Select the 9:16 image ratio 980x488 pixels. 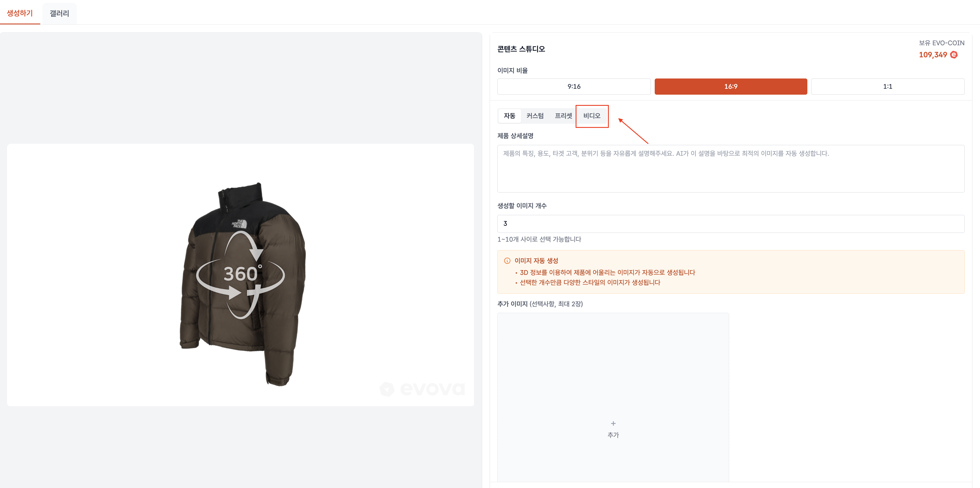pyautogui.click(x=573, y=86)
